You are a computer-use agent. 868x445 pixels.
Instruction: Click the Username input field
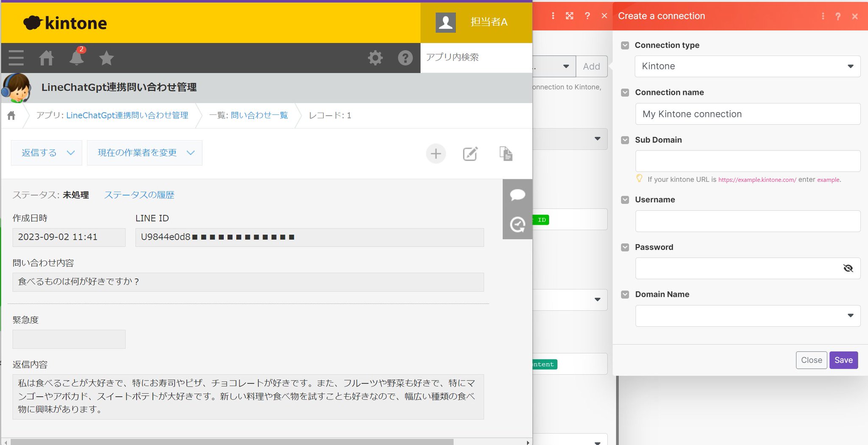pyautogui.click(x=748, y=221)
